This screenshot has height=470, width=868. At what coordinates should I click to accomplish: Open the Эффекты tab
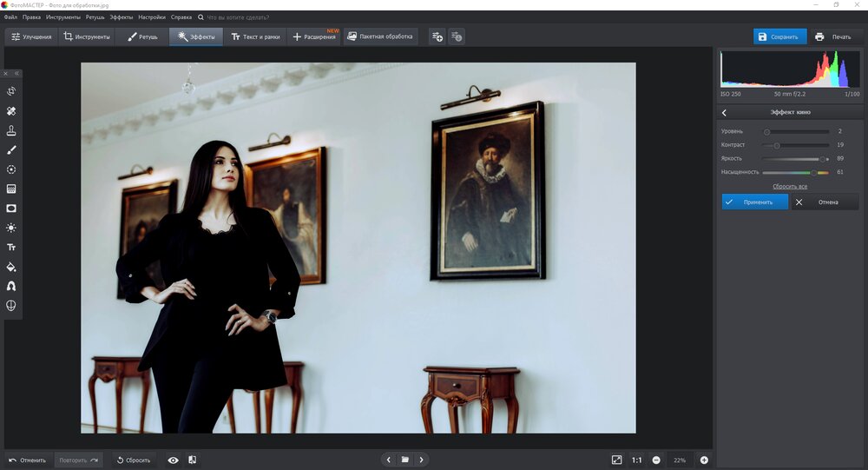195,37
